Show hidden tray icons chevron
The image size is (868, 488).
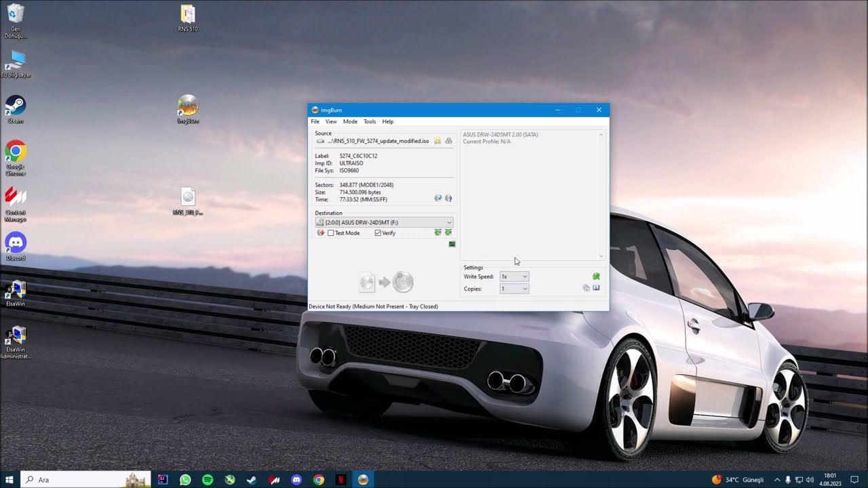777,480
